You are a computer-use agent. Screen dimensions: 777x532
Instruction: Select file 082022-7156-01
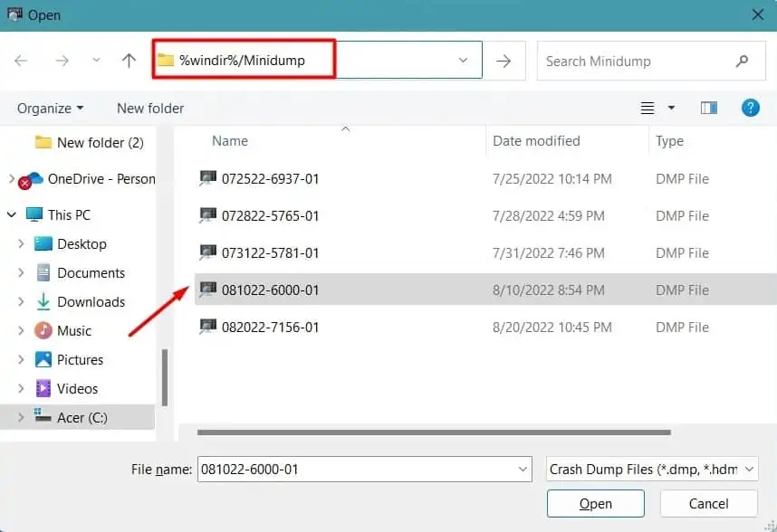[270, 328]
